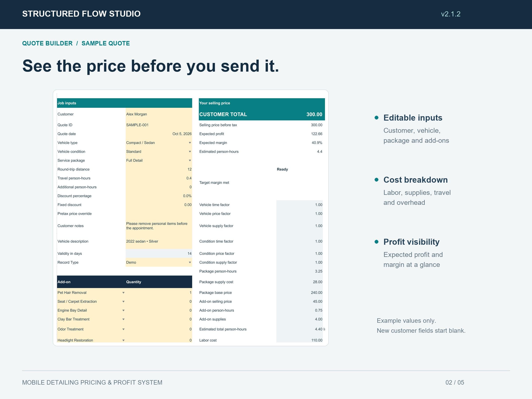Image resolution: width=532 pixels, height=399 pixels.
Task: Expand the Clay Bar Treatment dropdown arrow
Action: point(123,320)
